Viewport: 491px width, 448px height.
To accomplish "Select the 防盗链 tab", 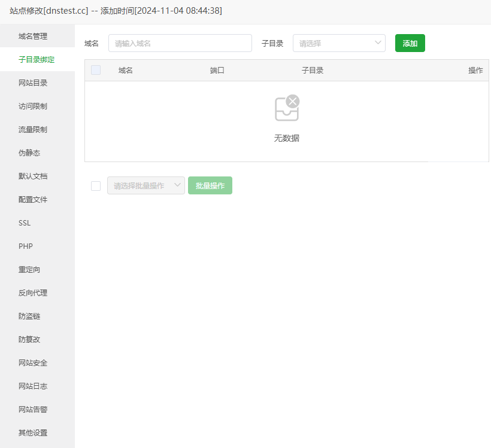I will coord(29,316).
